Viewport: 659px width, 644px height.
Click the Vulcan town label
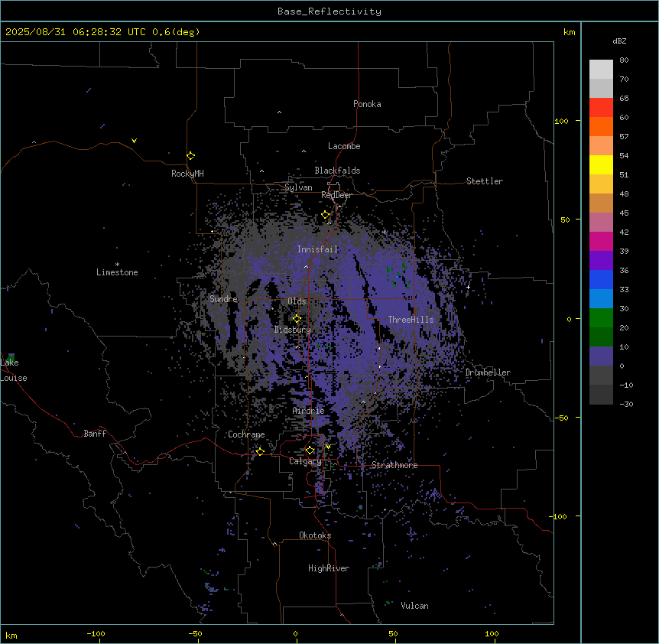[415, 606]
